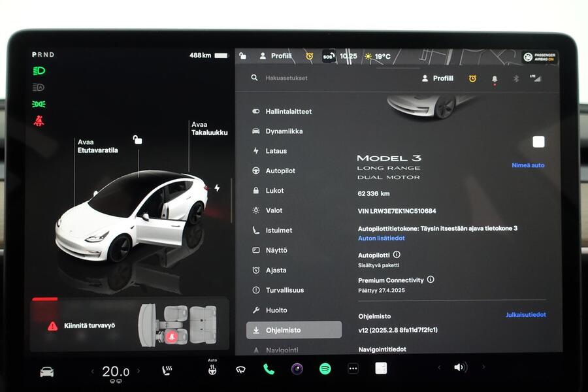Tap the parking lights indicator icon
This screenshot has width=588, height=392.
[x=39, y=104]
